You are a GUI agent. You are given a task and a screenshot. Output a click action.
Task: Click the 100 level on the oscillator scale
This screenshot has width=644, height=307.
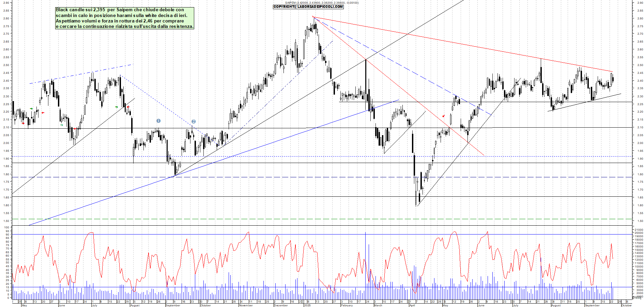click(x=7, y=227)
